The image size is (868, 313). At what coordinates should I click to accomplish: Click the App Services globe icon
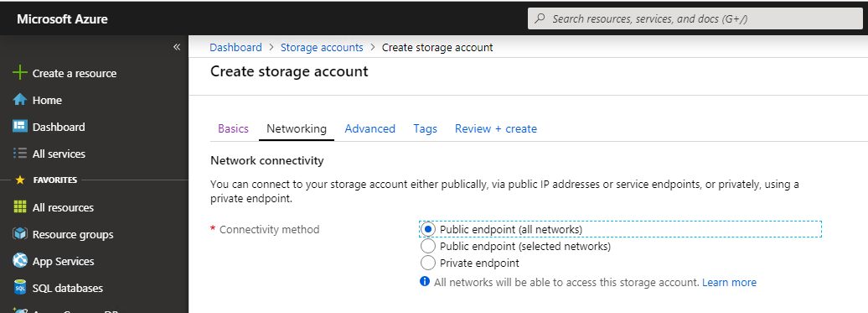click(x=19, y=261)
